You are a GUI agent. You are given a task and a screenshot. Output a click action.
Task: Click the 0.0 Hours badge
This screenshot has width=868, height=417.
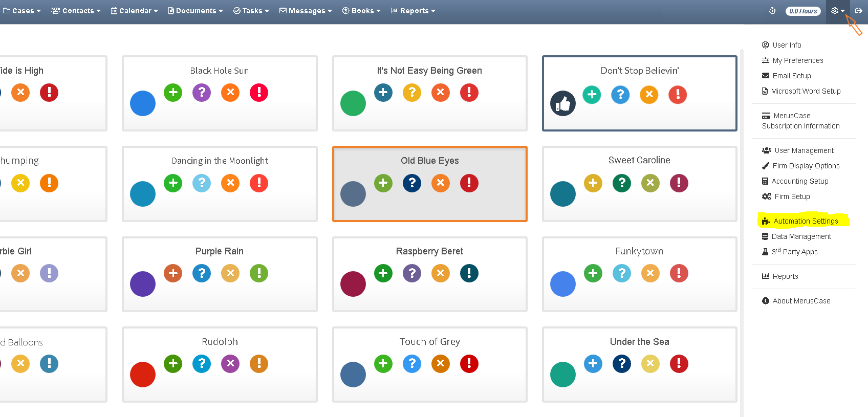803,11
